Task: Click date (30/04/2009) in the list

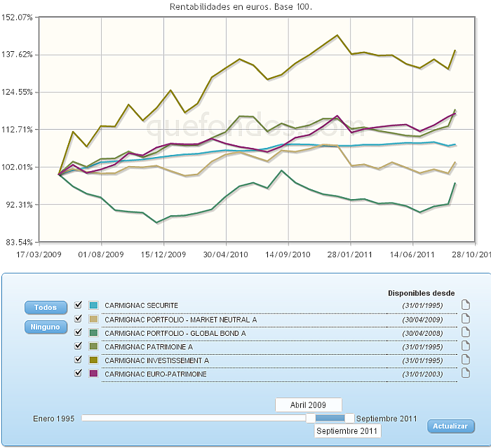Action: click(423, 320)
